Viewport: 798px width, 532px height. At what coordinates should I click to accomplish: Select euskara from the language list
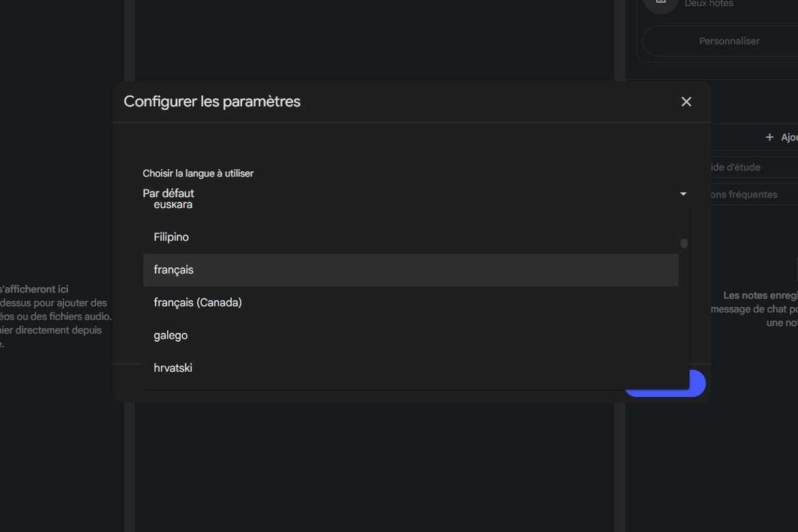173,206
